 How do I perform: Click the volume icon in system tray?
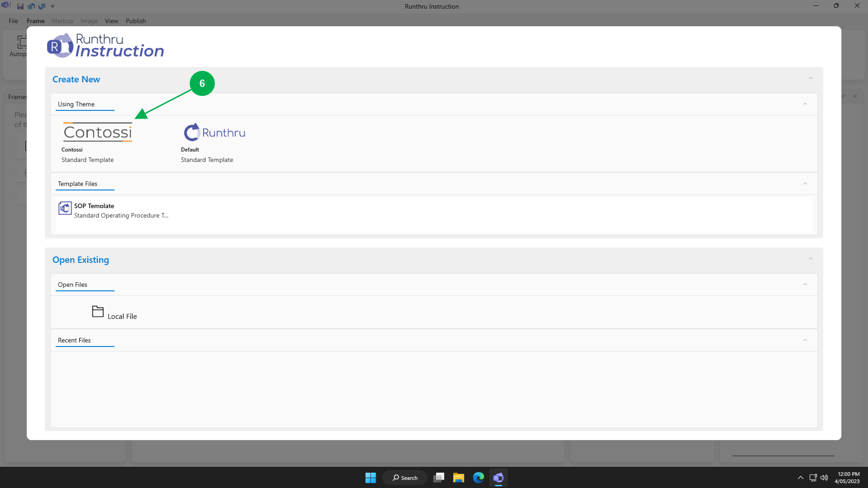click(x=824, y=478)
